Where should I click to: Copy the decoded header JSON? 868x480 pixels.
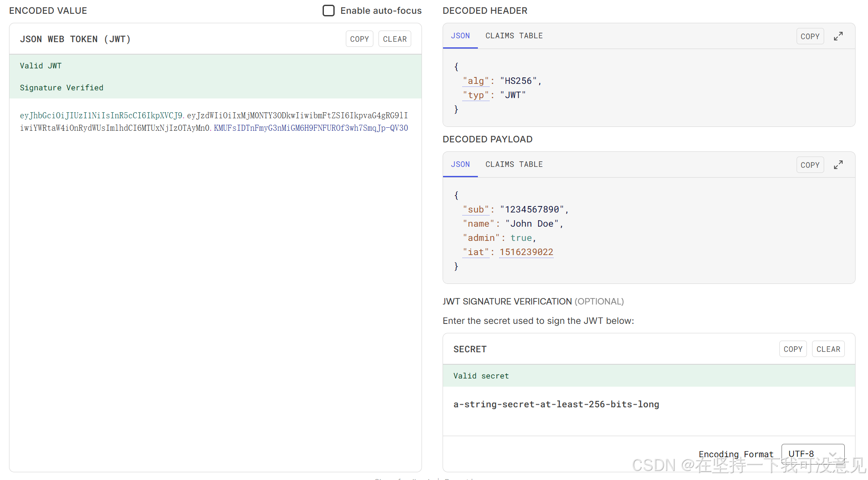810,36
